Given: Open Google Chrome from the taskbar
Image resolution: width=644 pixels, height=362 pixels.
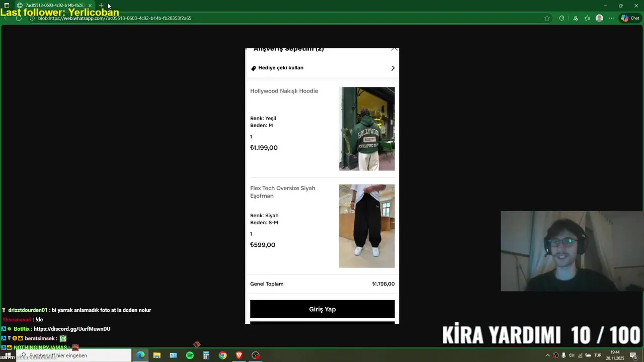Looking at the screenshot, I should click(222, 355).
